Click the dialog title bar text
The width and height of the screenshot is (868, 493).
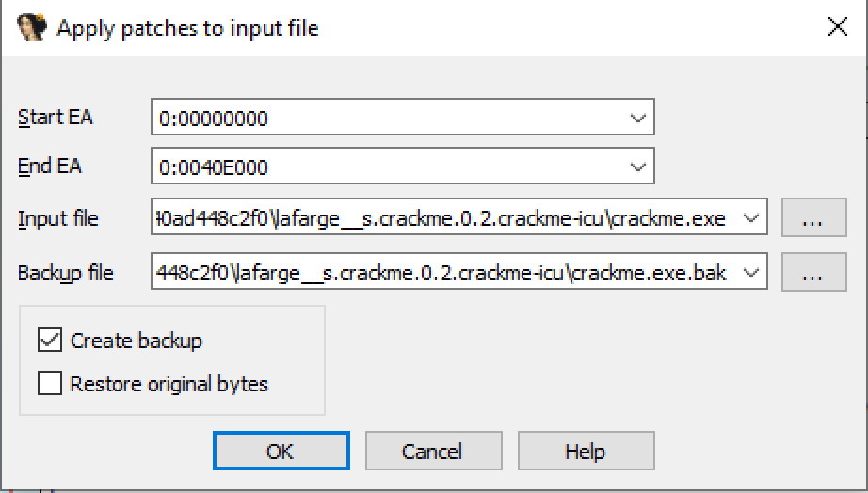187,28
